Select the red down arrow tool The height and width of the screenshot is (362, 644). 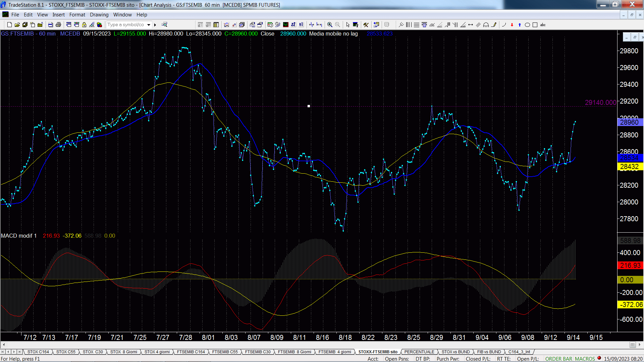(512, 25)
